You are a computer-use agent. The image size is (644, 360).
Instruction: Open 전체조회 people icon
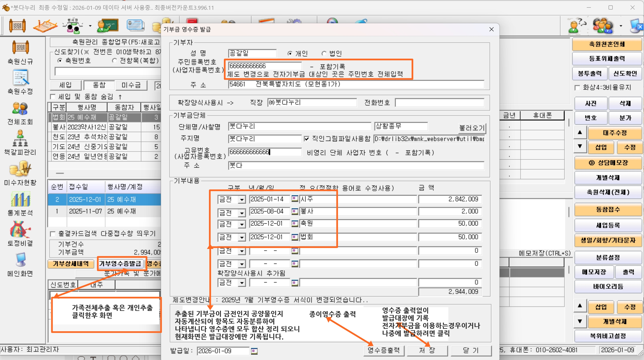click(20, 109)
